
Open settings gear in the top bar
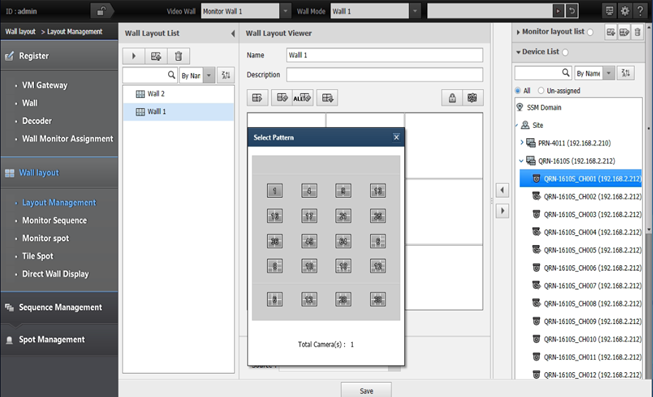pos(625,11)
